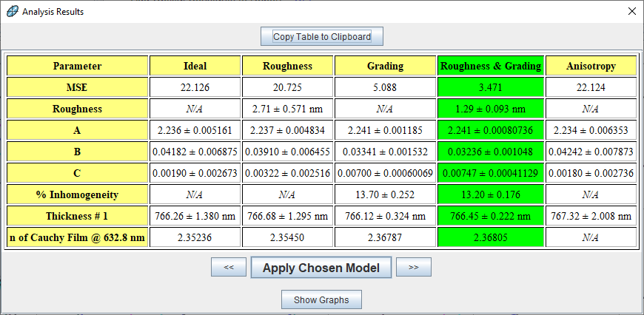This screenshot has width=644, height=315.
Task: Select the Ideal column header
Action: pos(195,66)
